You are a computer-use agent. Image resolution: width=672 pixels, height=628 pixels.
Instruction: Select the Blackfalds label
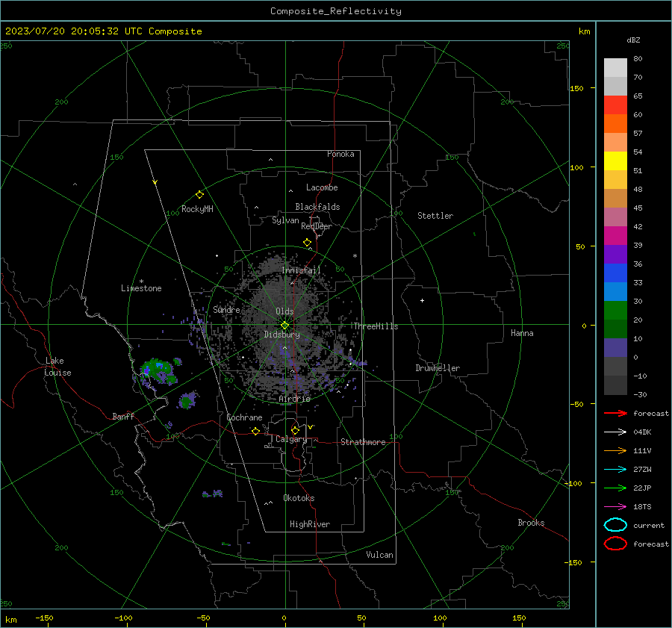coord(317,207)
